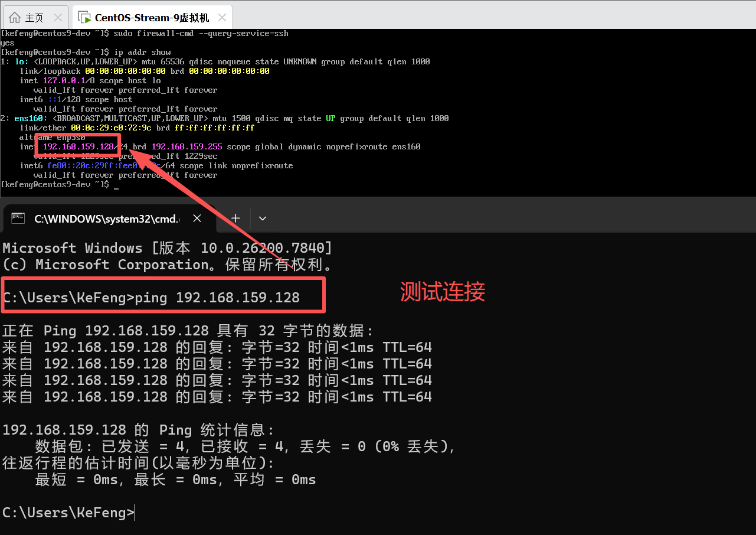Click the inet6 fe80 link-local address line
756x535 pixels.
[156, 166]
